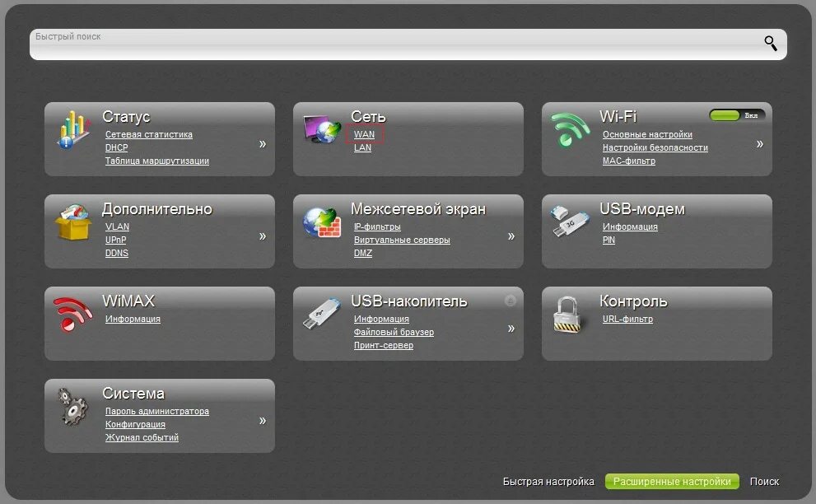
Task: Click the Статус section heading
Action: [x=126, y=117]
